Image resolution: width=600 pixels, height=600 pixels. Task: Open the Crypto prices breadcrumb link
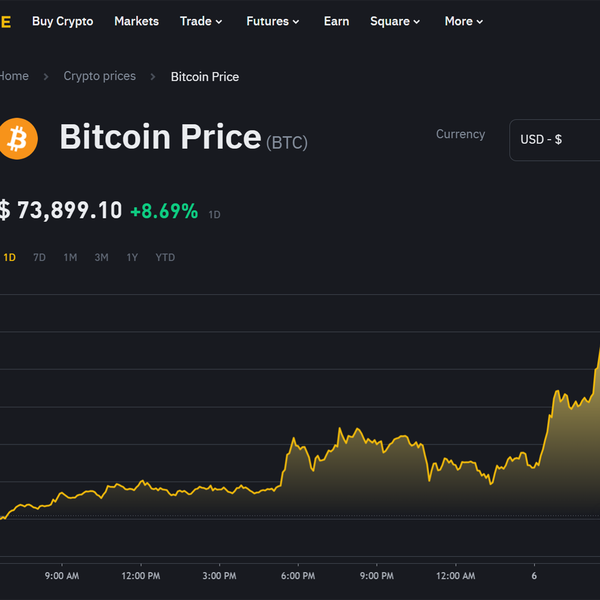(99, 76)
